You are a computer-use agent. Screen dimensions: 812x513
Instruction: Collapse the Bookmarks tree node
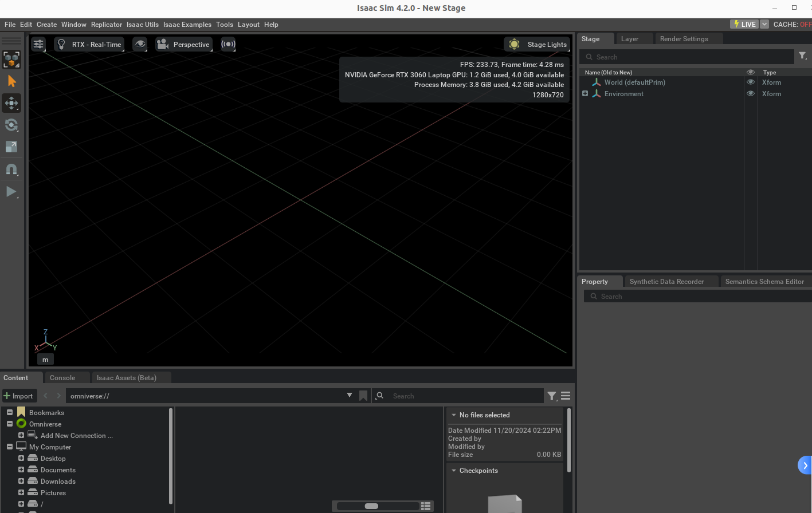coord(10,412)
